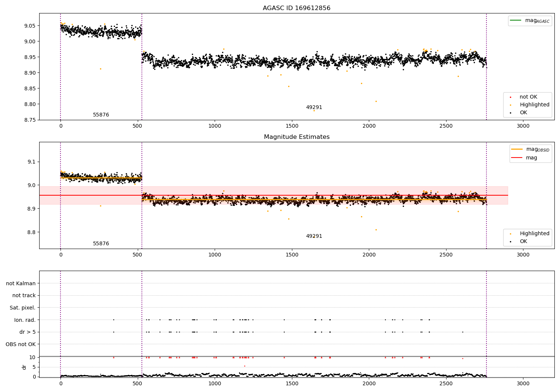Click the '8.75' y-axis tick label
This screenshot has width=560, height=392.
(30, 120)
